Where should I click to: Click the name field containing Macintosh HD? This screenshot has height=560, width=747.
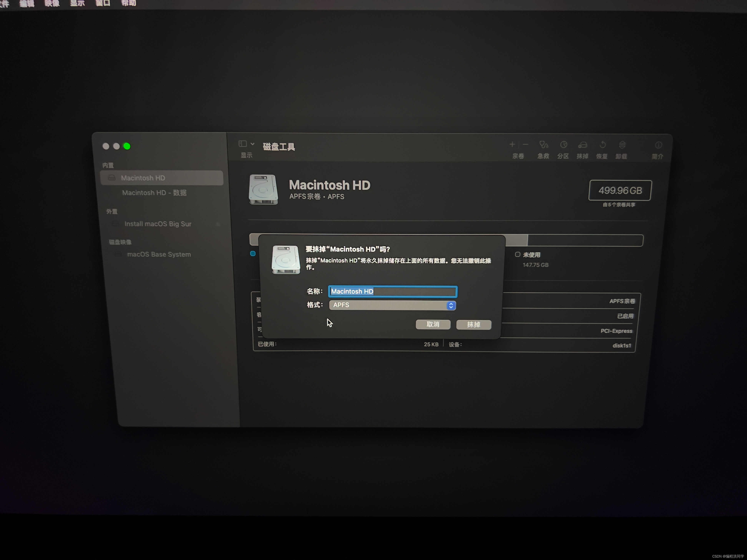point(392,291)
